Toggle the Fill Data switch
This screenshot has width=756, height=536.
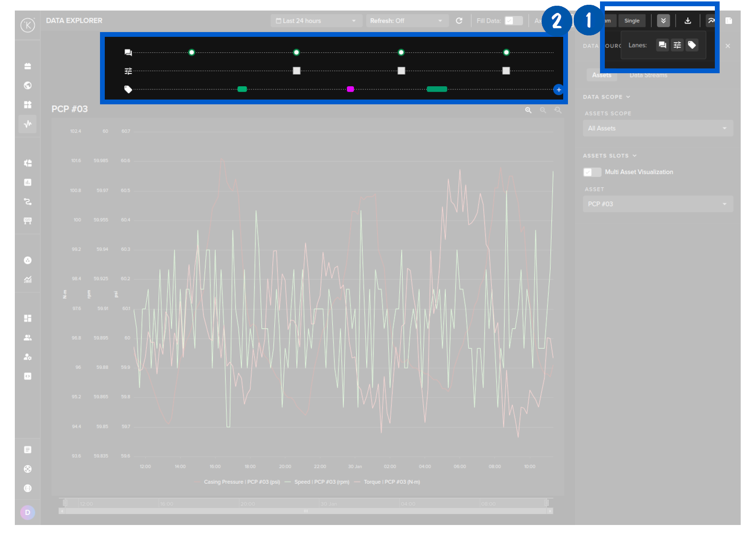[513, 21]
